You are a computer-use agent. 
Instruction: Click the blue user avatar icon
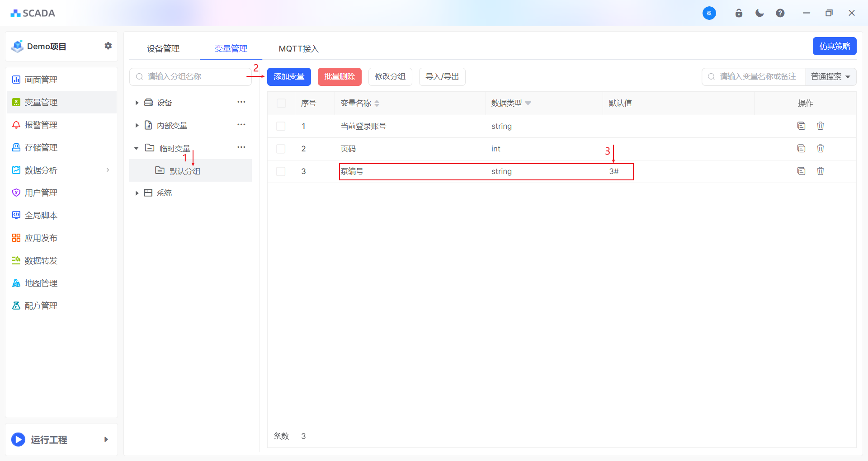point(709,13)
